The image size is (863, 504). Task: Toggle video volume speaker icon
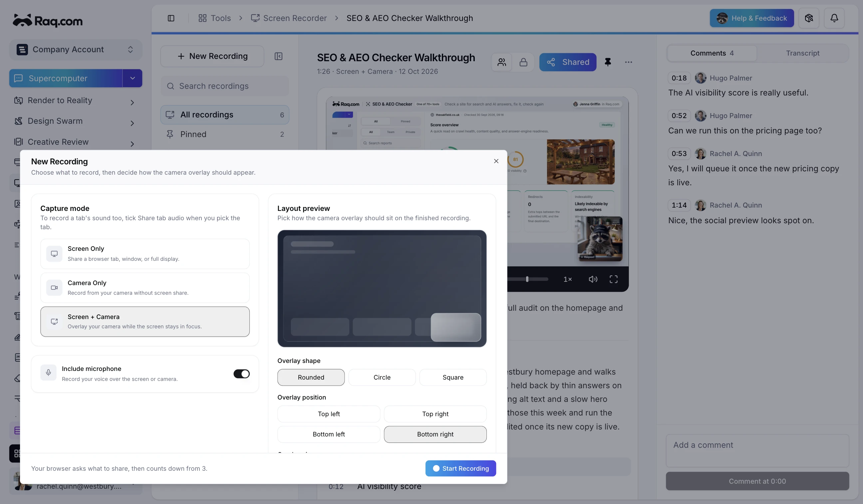tap(593, 279)
